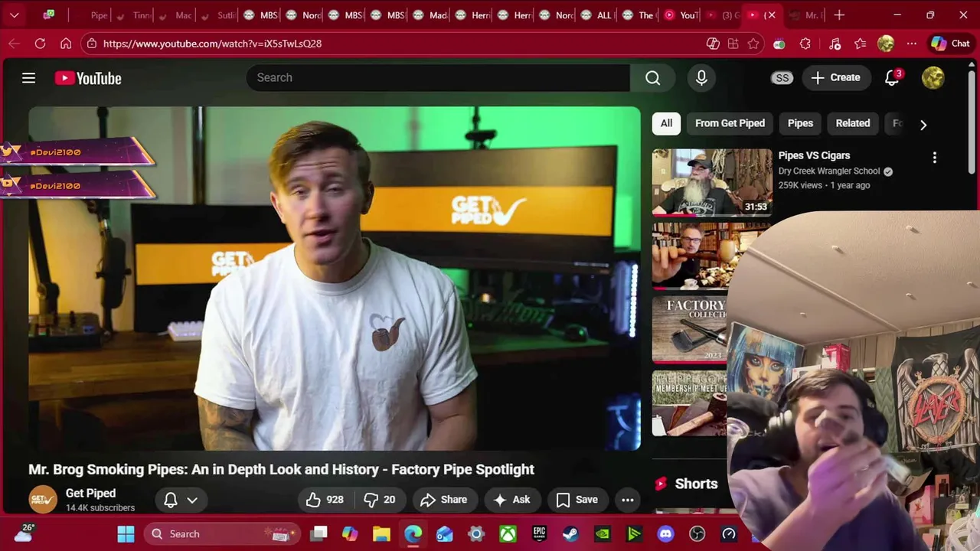
Task: Open Dry Creek Wrangler School channel
Action: coord(829,171)
